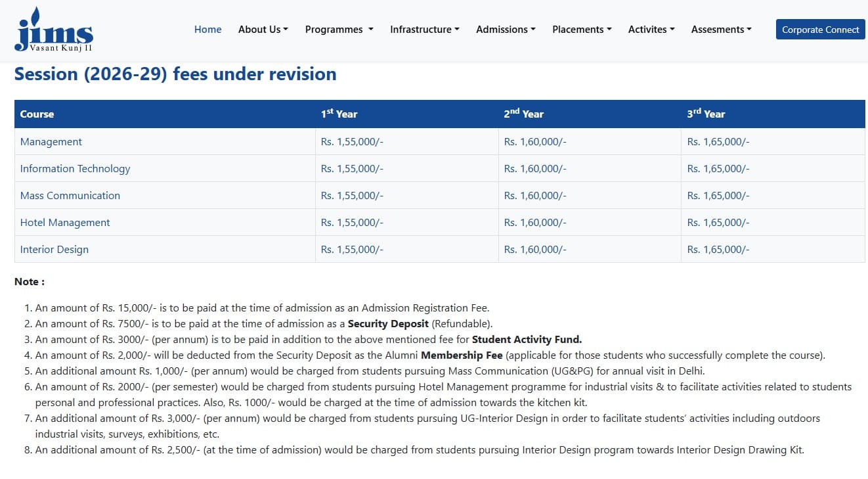Go to the Home page link

[x=207, y=30]
